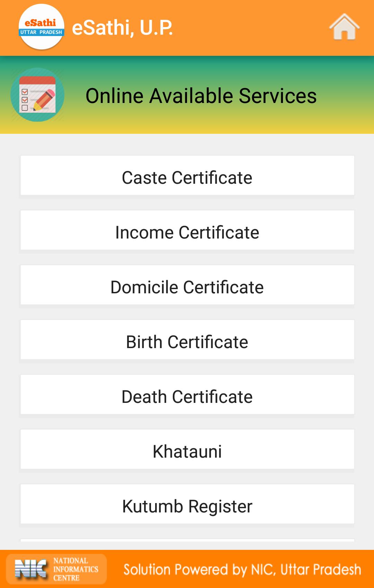
Task: Open the Kutumb Register service
Action: click(187, 504)
